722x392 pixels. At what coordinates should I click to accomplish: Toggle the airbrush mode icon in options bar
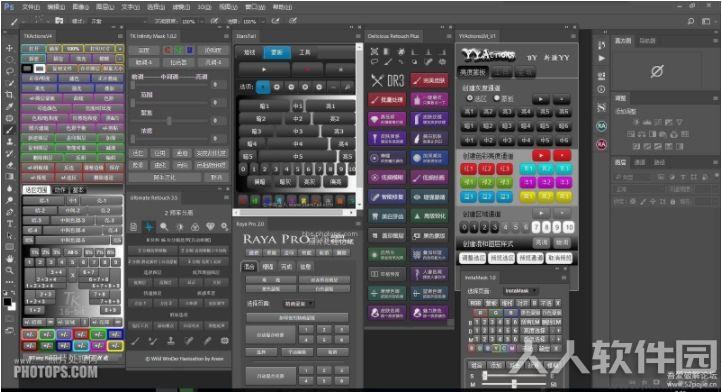pos(275,21)
